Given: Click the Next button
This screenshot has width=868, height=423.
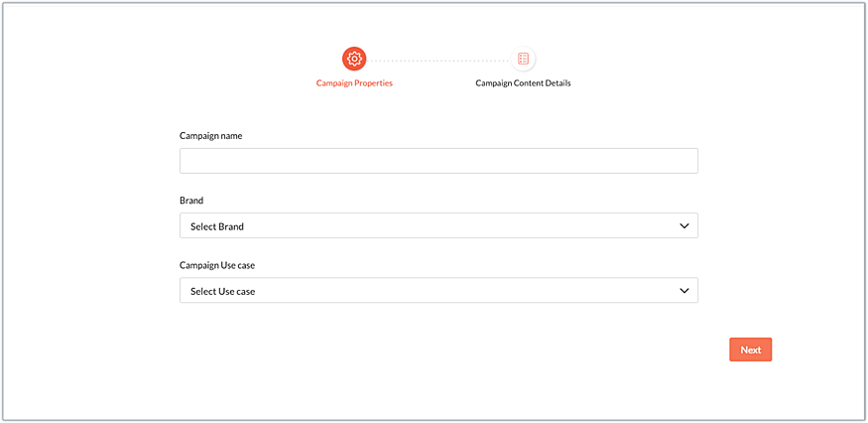Looking at the screenshot, I should pyautogui.click(x=751, y=350).
